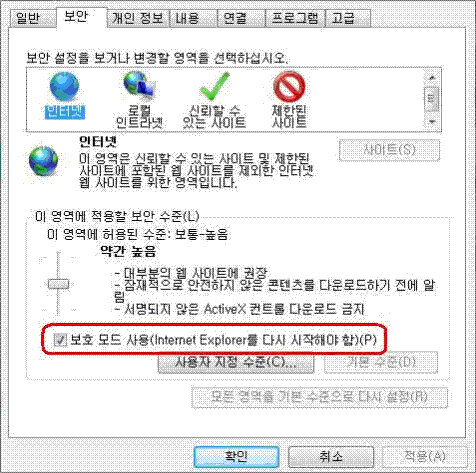Select the 신뢰할 수 있는 사이트 checkmark icon
This screenshot has width=476, height=473.
click(x=215, y=87)
